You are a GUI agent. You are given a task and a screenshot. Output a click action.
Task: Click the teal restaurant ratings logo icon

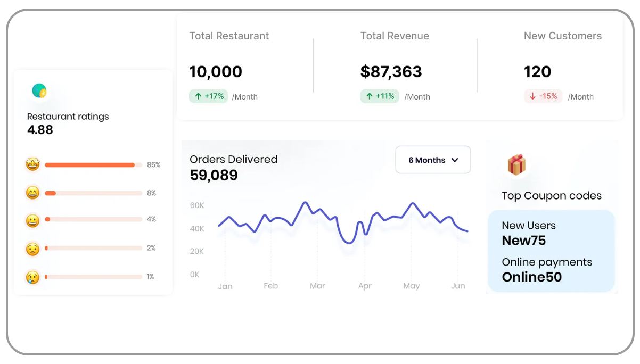pyautogui.click(x=39, y=91)
